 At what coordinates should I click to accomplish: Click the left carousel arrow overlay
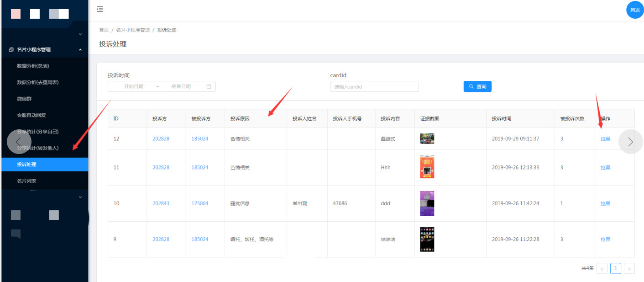tap(19, 142)
